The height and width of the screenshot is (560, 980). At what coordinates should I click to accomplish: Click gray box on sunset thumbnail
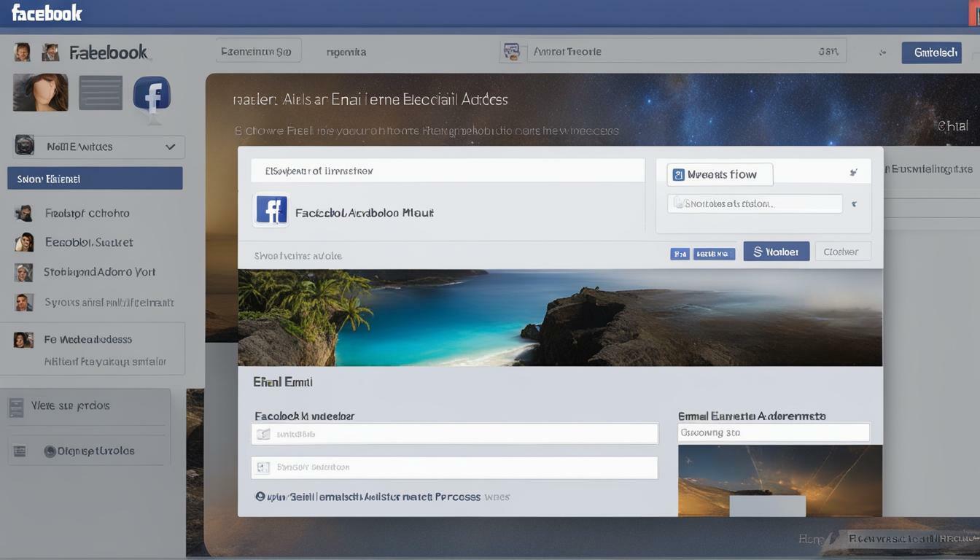(767, 505)
